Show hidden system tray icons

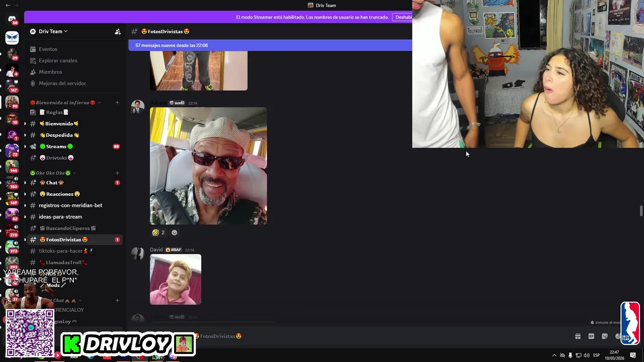pyautogui.click(x=554, y=355)
